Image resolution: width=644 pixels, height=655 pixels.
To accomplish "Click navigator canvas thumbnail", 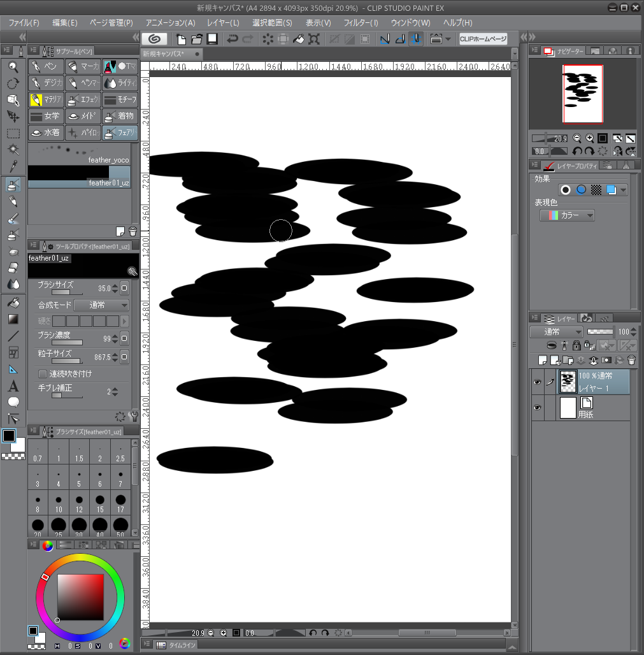I will [583, 94].
